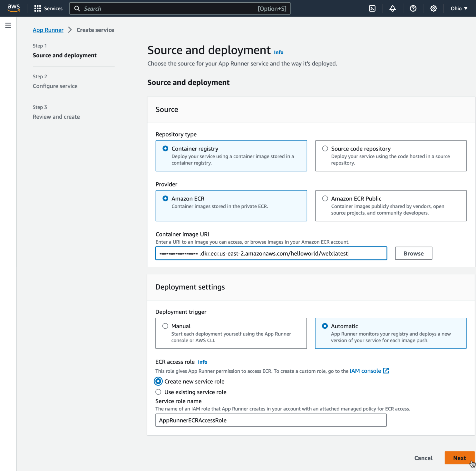Click the Container image URI label

click(182, 234)
